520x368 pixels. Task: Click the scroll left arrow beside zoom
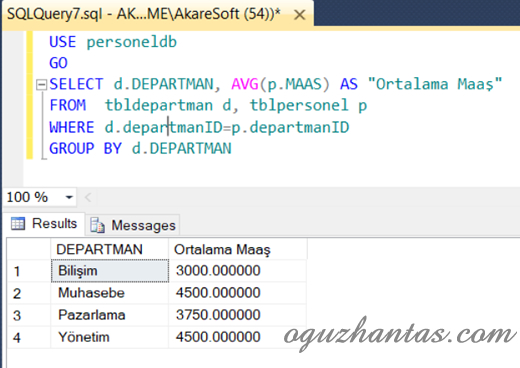coord(88,197)
